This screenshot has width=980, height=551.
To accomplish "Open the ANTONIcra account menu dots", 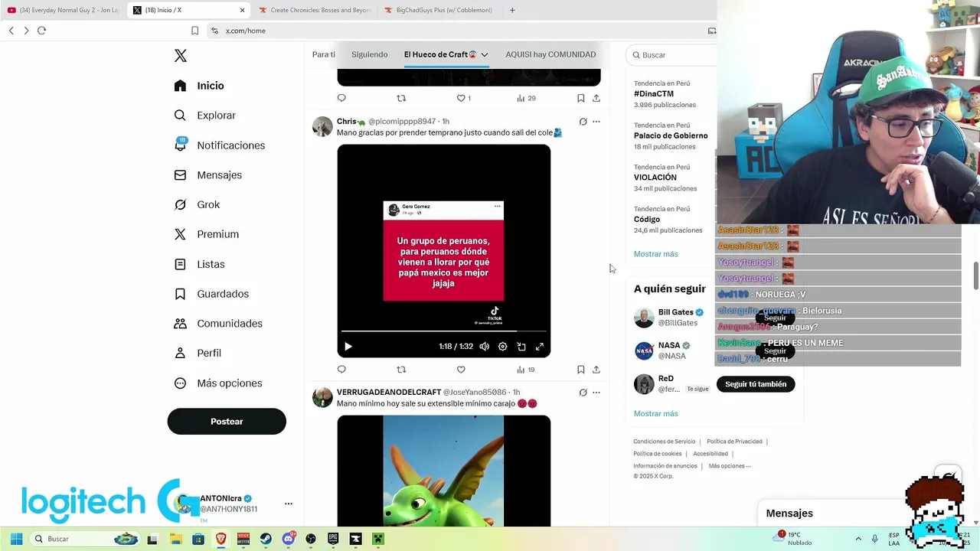I will [x=289, y=504].
